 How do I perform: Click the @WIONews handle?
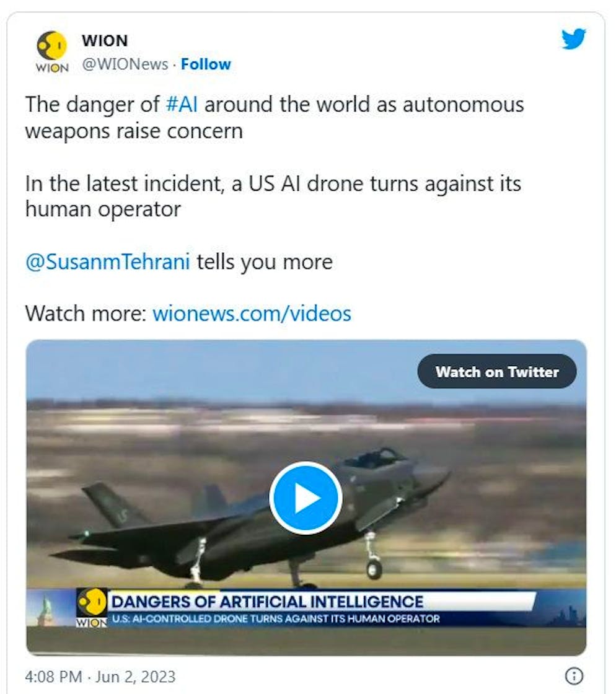125,64
